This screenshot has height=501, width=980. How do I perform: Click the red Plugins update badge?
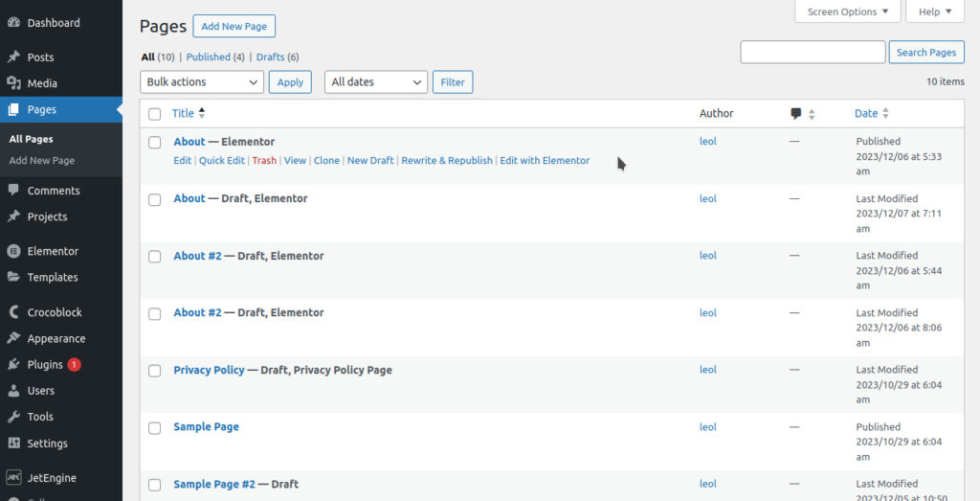[74, 365]
